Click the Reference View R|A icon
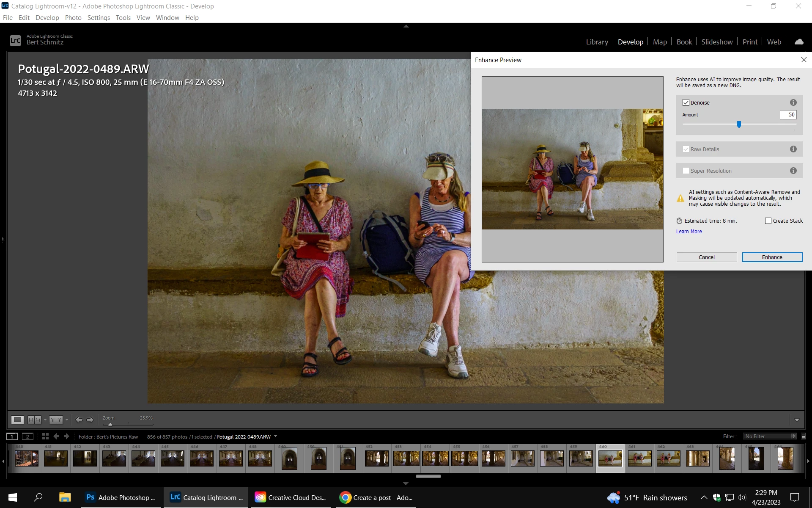Screen dimensions: 812x508 (34, 420)
